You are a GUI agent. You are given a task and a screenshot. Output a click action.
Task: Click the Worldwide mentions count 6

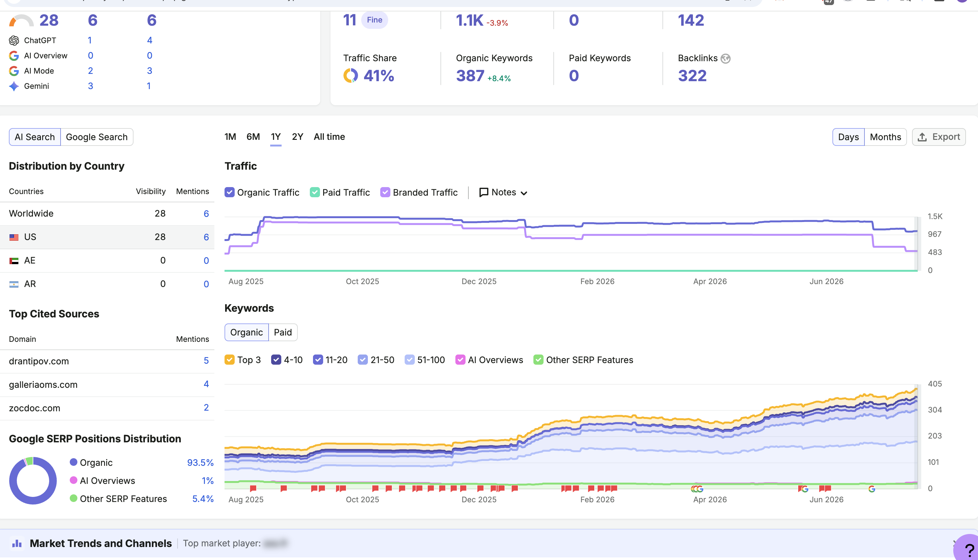[x=206, y=214]
